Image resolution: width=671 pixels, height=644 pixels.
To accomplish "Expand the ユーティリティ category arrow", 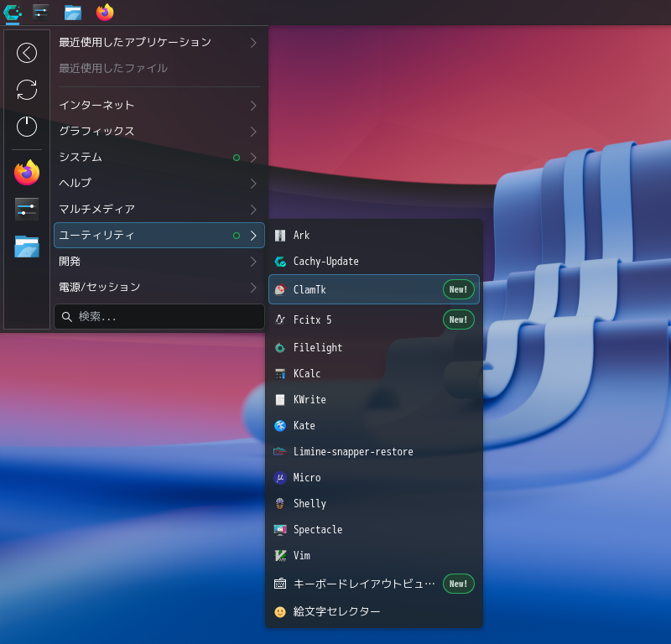I will click(253, 236).
